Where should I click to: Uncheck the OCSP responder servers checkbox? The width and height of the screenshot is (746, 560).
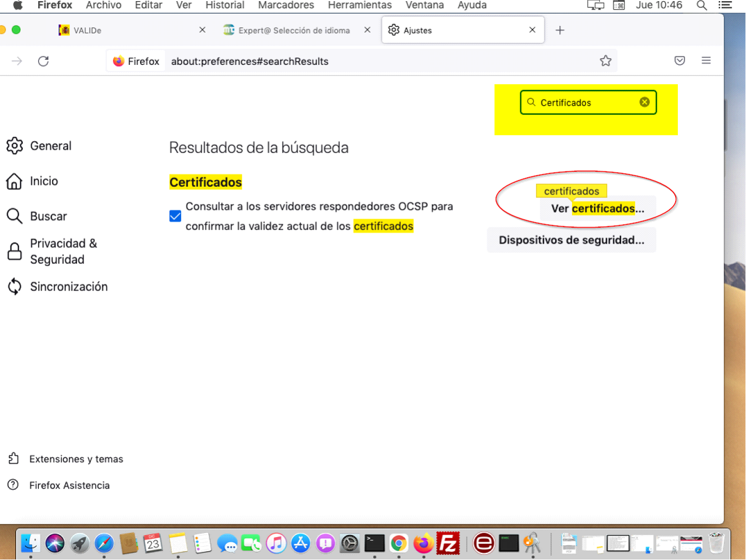pyautogui.click(x=175, y=216)
